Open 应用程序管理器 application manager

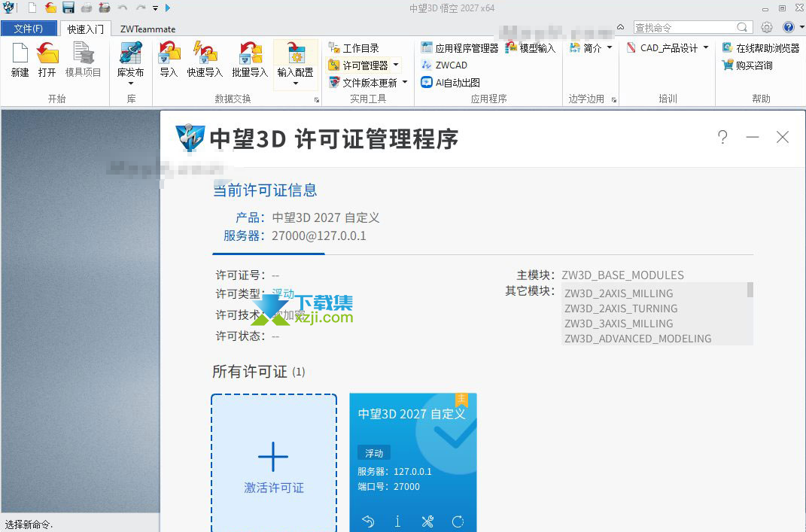(460, 48)
